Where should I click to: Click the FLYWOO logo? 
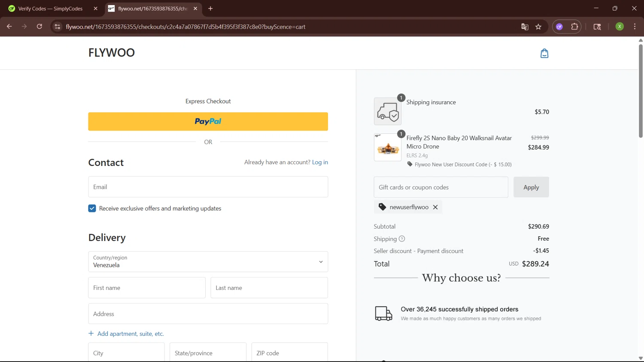112,52
